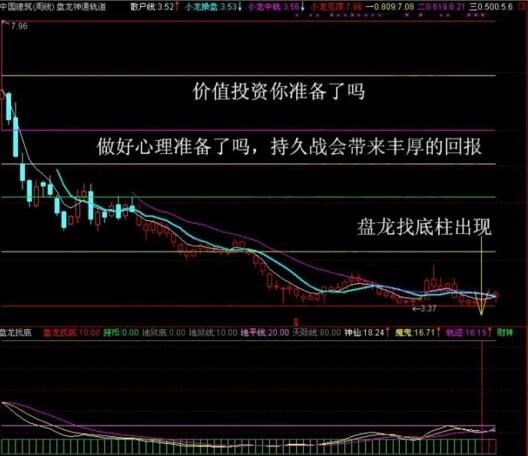Click the annotation 价值投资你准备了吗

[x=279, y=92]
